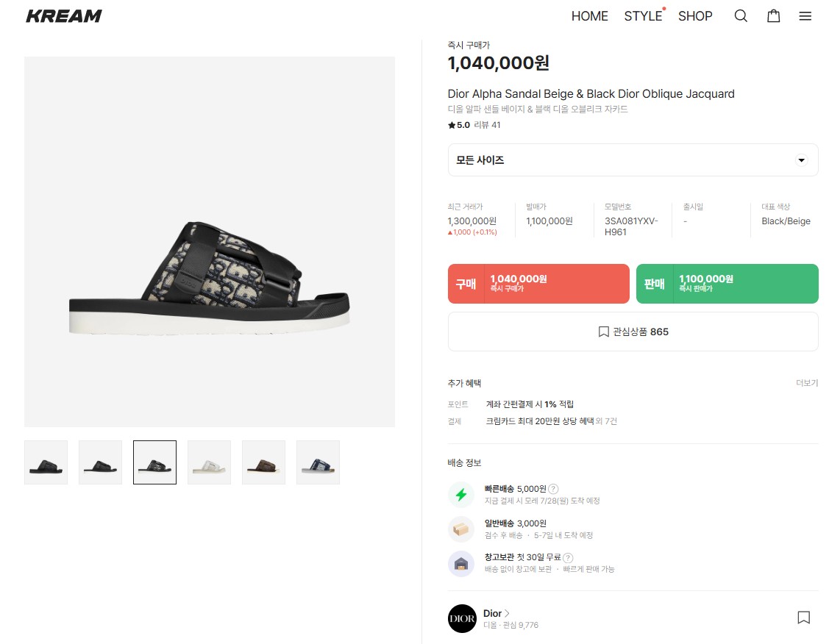Open the STYLE menu
Image resolution: width=829 pixels, height=644 pixels.
[x=643, y=16]
